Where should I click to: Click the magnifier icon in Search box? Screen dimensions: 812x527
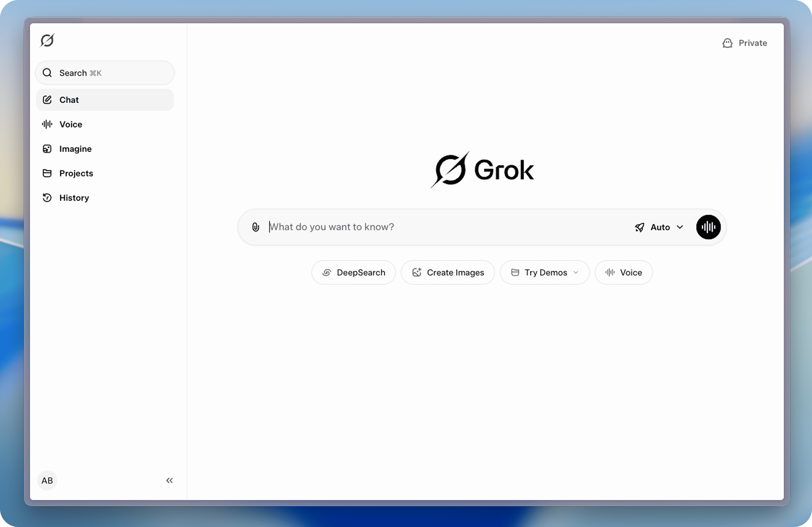click(47, 73)
